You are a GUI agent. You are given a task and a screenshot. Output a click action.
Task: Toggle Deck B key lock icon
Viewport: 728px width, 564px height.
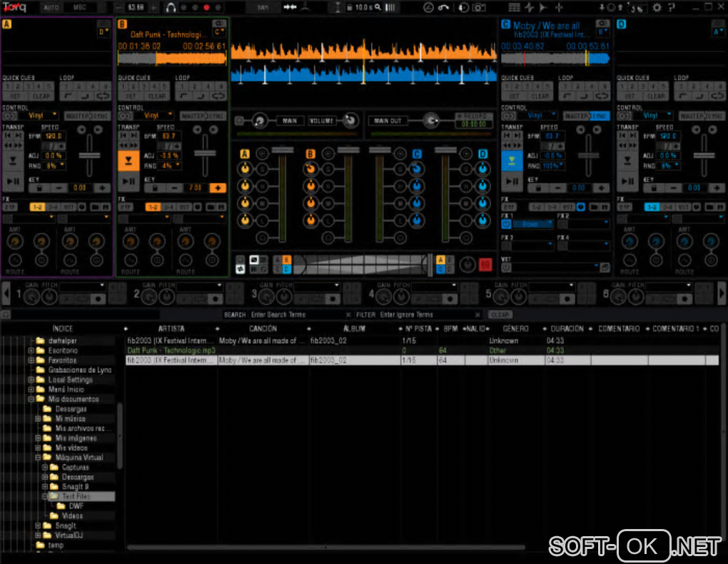155,188
